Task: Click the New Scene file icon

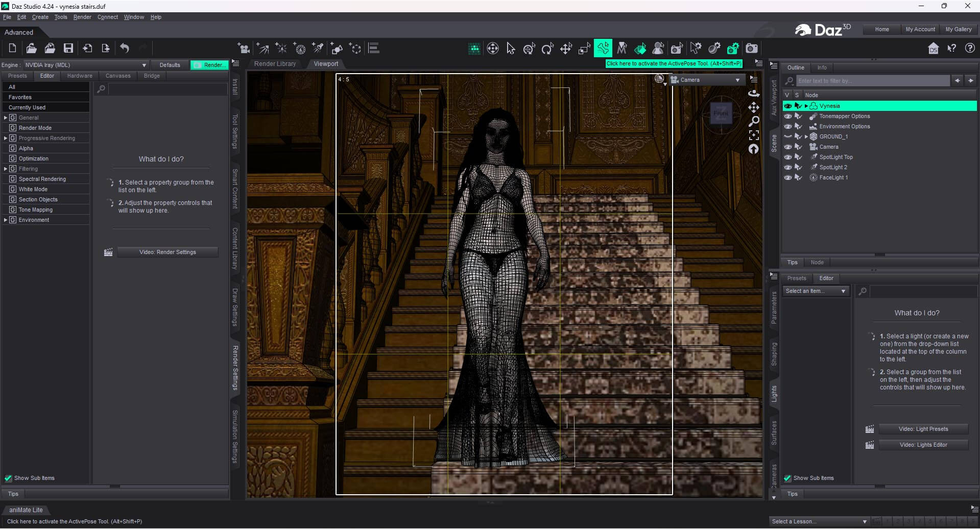Action: click(13, 49)
